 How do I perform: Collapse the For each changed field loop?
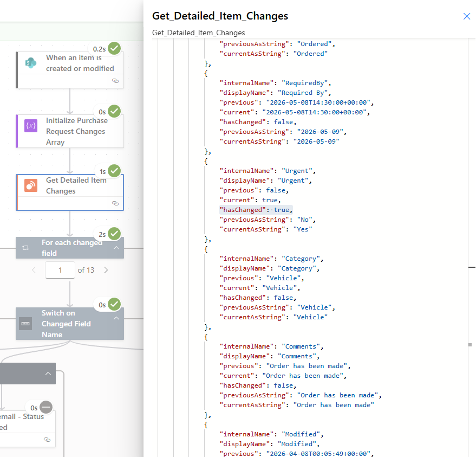click(x=116, y=248)
